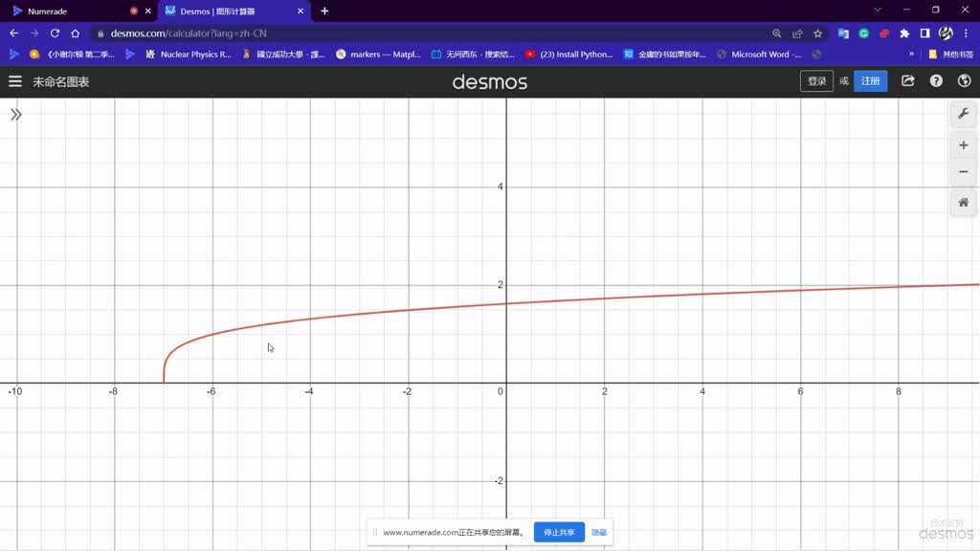The image size is (980, 551).
Task: Open the graph settings wrench icon
Action: point(963,114)
